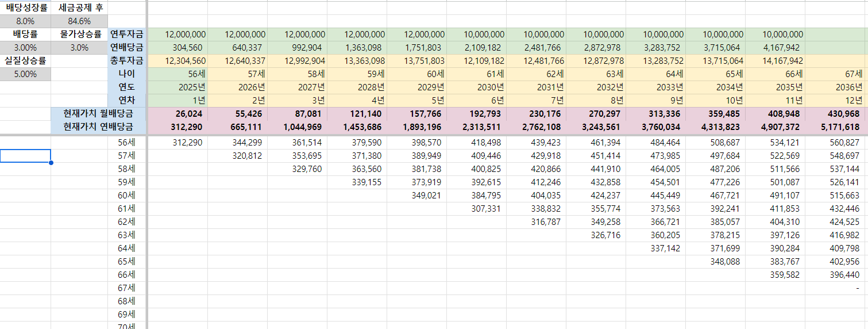This screenshot has width=868, height=329.
Task: Click the 304,560 연배당금 cell
Action: tap(178, 47)
